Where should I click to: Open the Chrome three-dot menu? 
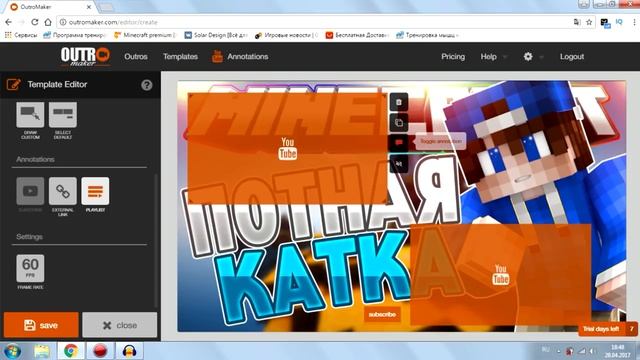pos(634,22)
